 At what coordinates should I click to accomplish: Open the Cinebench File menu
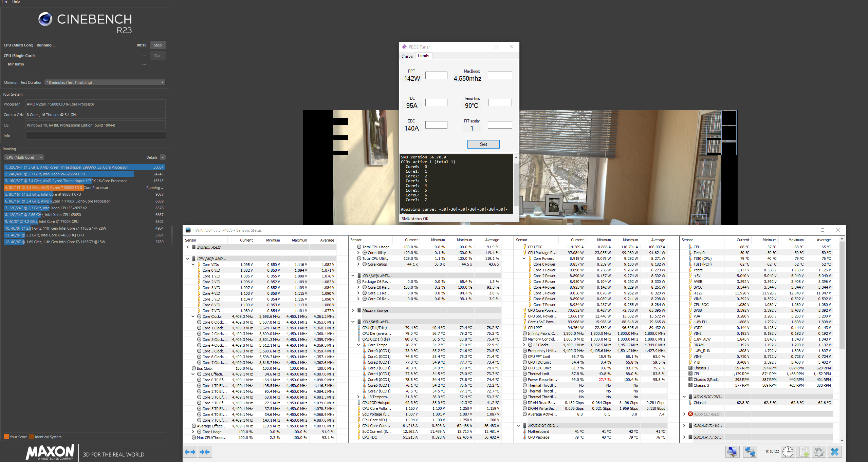(4, 2)
